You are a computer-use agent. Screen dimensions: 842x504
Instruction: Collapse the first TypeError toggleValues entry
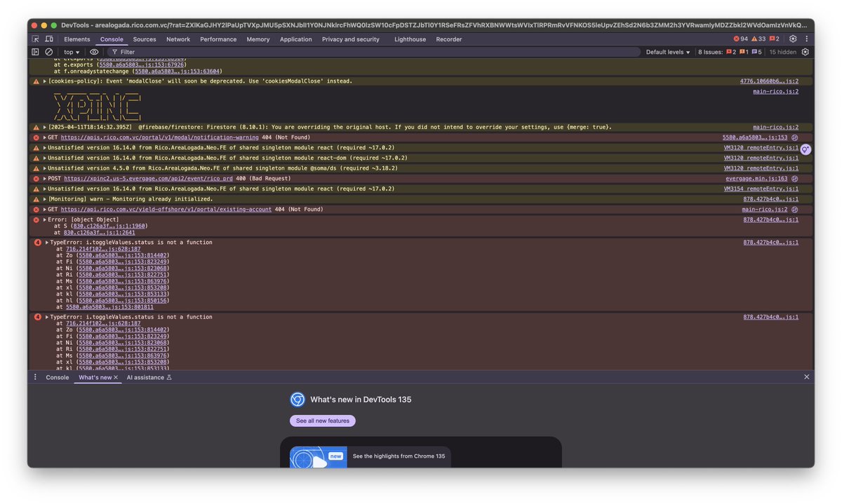tap(47, 243)
